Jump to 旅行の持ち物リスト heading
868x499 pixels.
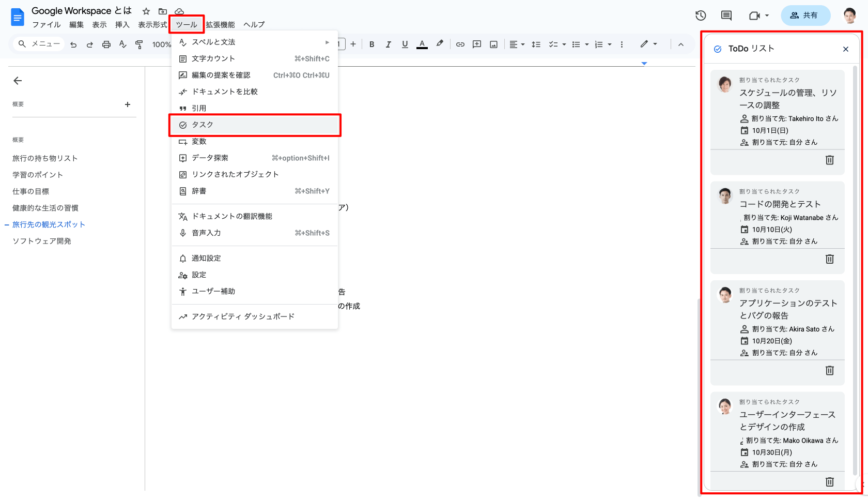[45, 158]
